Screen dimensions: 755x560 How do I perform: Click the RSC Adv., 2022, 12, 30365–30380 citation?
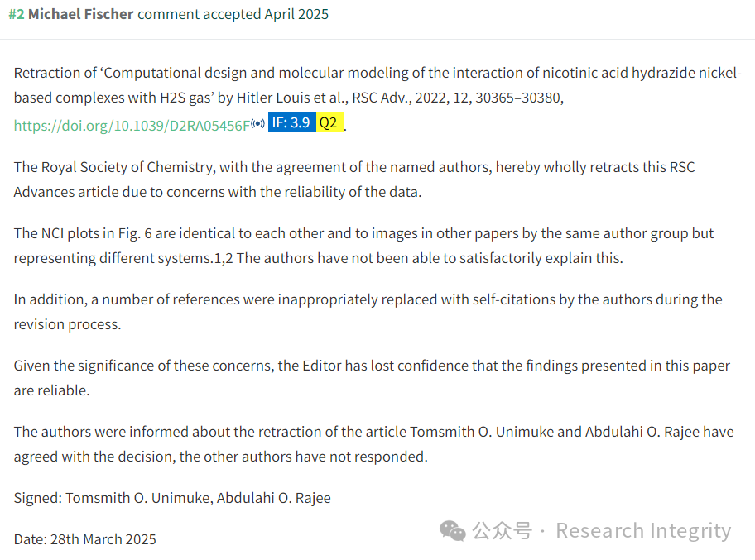(x=458, y=98)
